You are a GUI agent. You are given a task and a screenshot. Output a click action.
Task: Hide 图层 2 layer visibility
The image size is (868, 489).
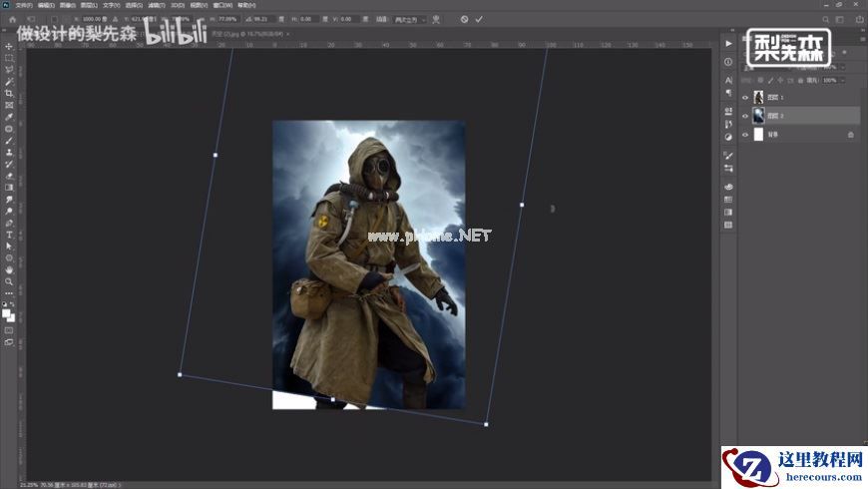pos(745,116)
